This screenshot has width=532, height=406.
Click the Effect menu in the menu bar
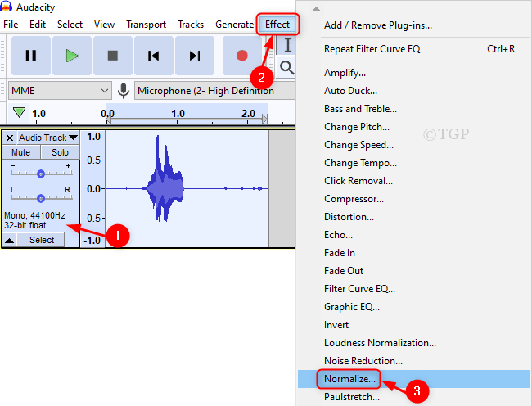277,25
